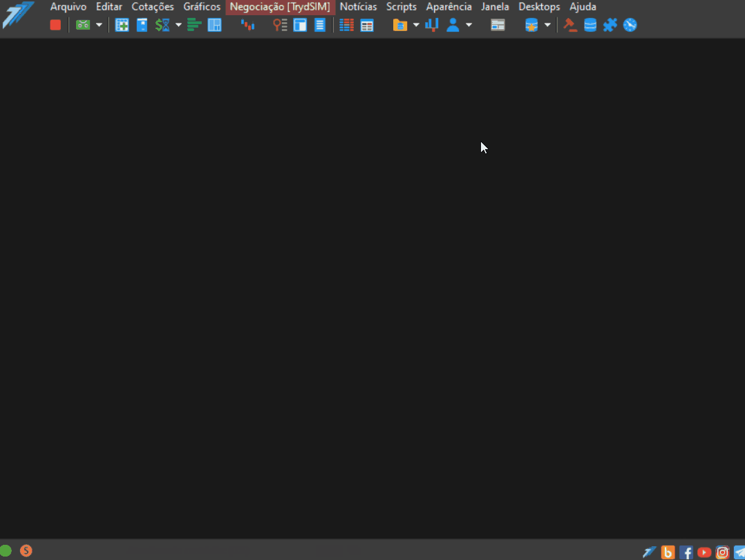Image resolution: width=745 pixels, height=560 pixels.
Task: Click the red stop square in toolbar
Action: (x=55, y=25)
